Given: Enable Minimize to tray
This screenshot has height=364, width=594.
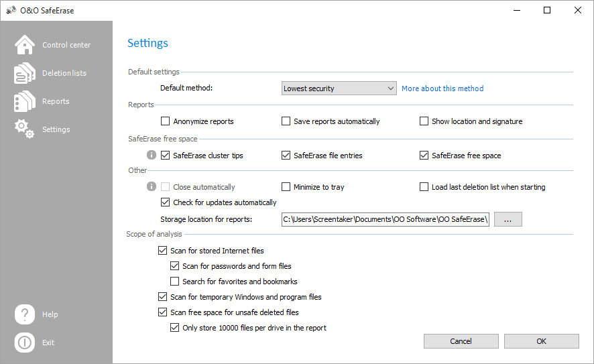Looking at the screenshot, I should 286,187.
